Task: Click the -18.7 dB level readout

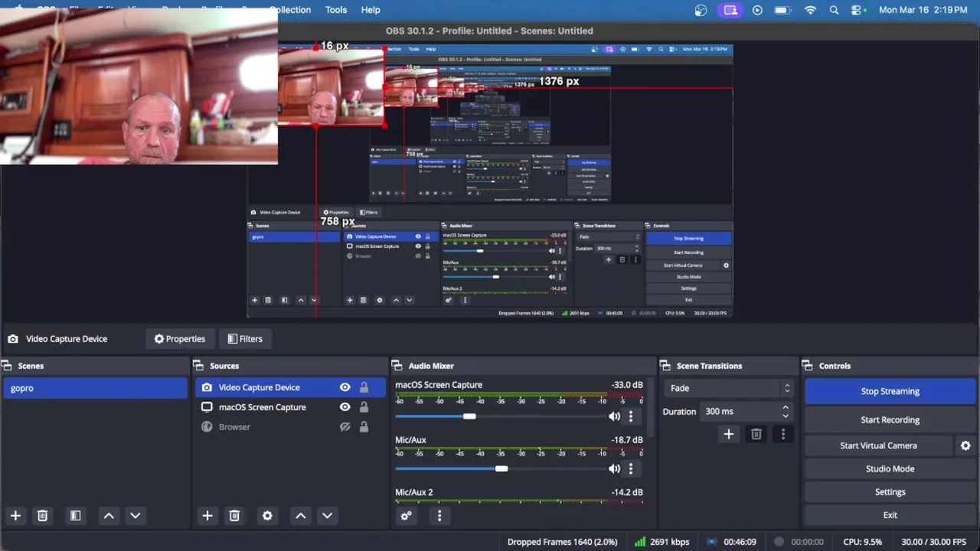Action: click(x=626, y=440)
